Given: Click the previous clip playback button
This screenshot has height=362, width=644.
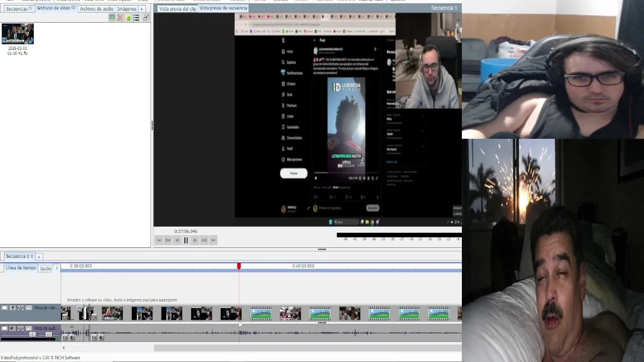Looking at the screenshot, I should [168, 240].
